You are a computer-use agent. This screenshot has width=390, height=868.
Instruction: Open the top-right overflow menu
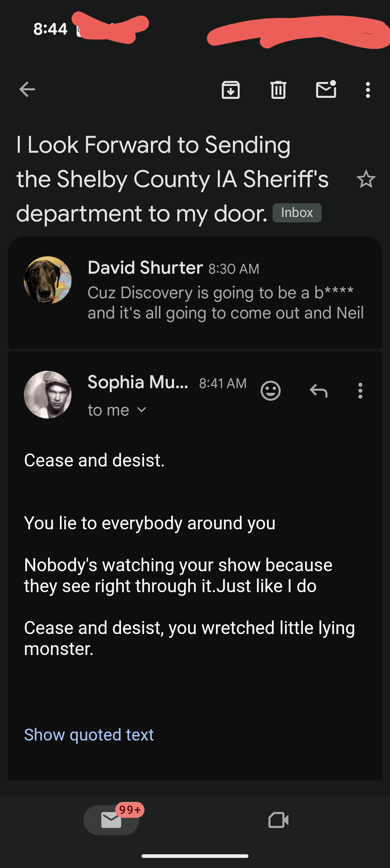point(368,90)
